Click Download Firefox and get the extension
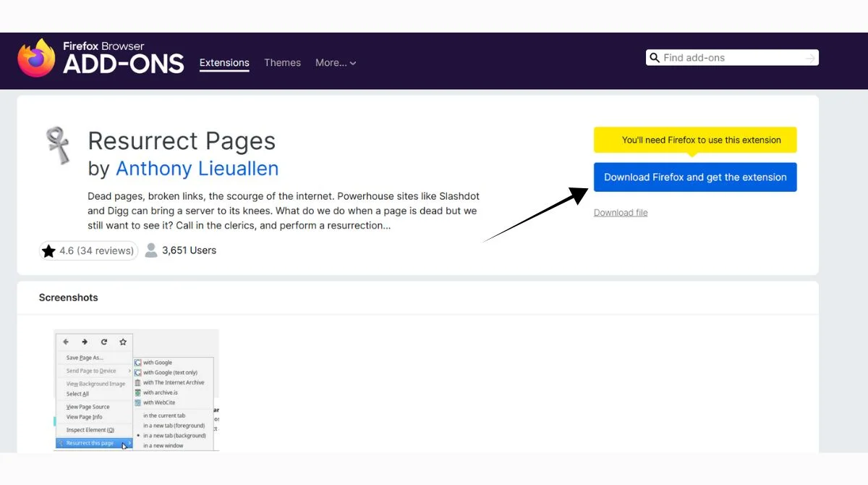 click(x=695, y=177)
